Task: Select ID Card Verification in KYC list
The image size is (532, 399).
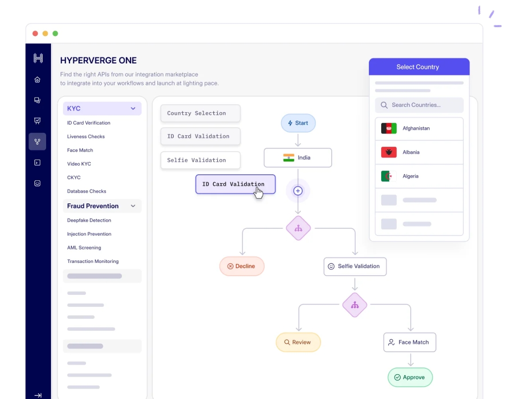Action: point(89,123)
